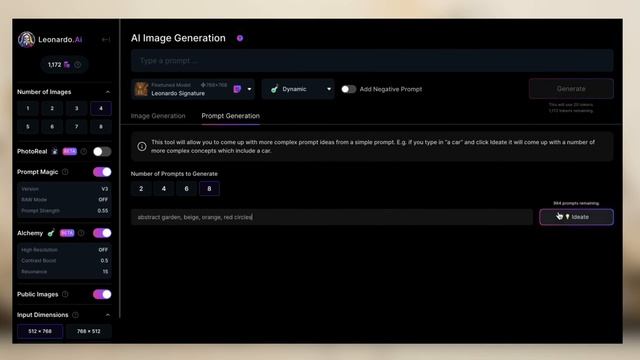The width and height of the screenshot is (640, 360).
Task: Click the Resonance 15 row
Action: click(x=64, y=271)
